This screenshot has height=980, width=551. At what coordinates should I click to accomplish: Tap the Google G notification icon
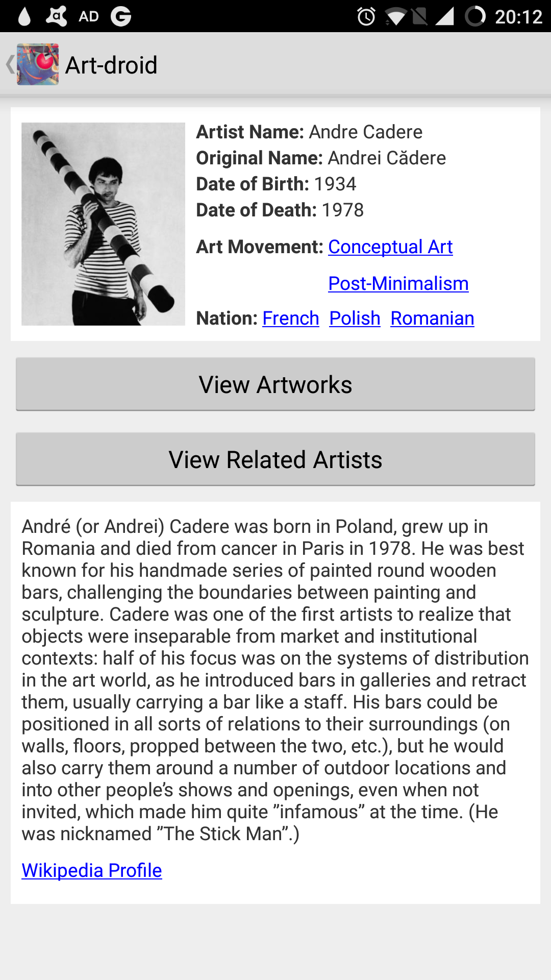tap(121, 16)
